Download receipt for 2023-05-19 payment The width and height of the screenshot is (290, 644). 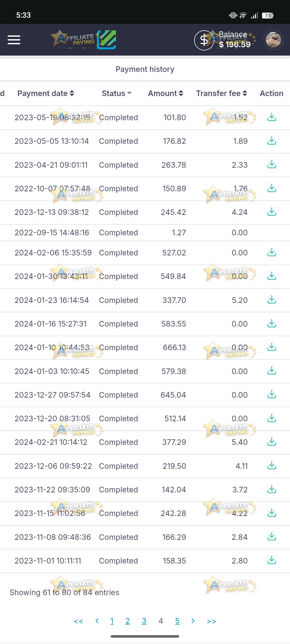coord(272,117)
